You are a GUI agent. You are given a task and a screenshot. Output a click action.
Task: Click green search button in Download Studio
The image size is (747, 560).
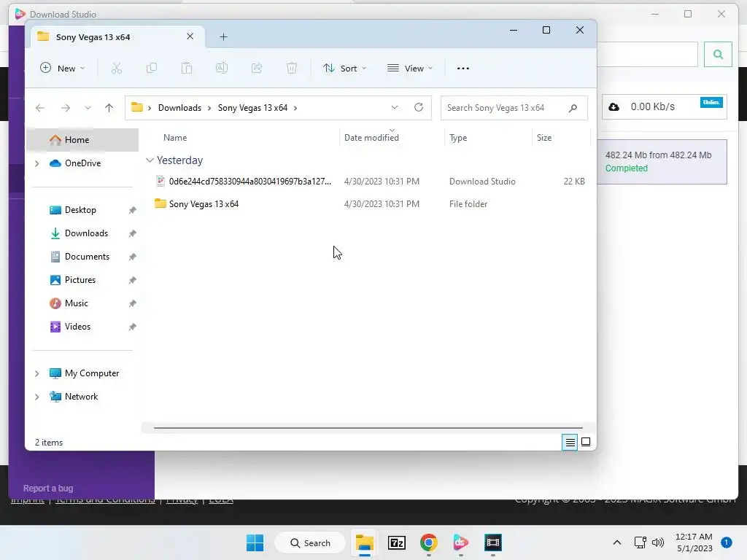tap(718, 54)
